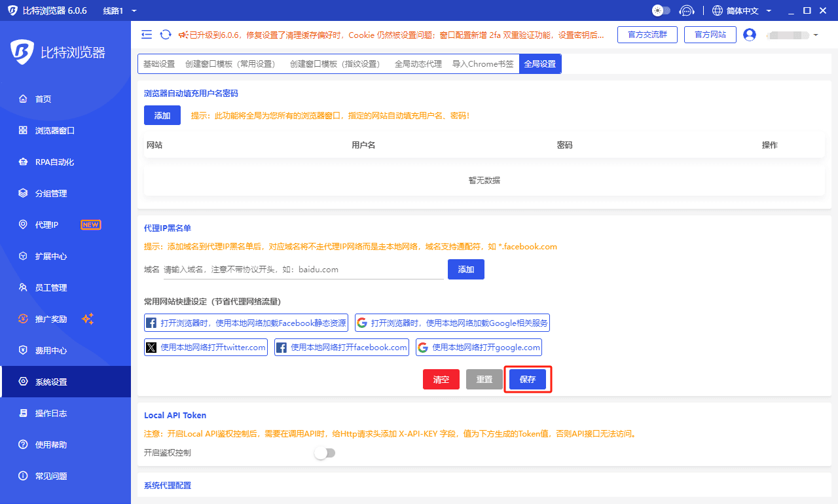Viewport: 838px width, 504px height.
Task: Go to 员工管理 in the sidebar
Action: [x=65, y=287]
